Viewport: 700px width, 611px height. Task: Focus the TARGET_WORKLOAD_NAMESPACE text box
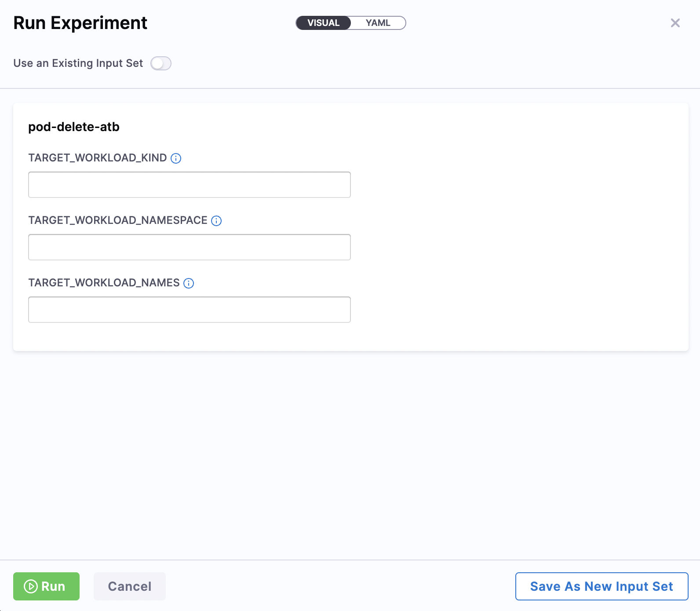(x=189, y=247)
